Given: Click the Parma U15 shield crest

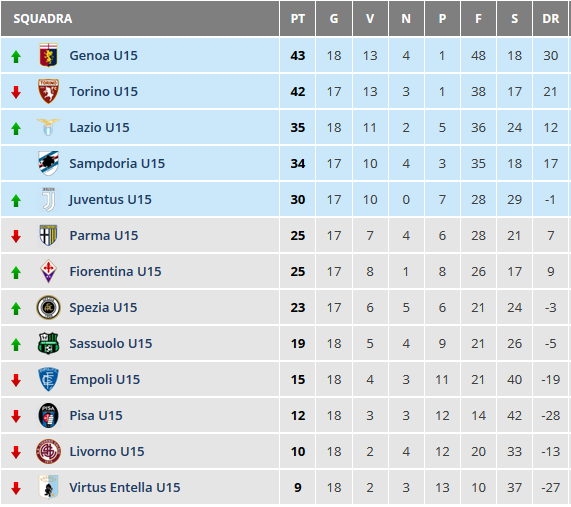Looking at the screenshot, I should (48, 235).
